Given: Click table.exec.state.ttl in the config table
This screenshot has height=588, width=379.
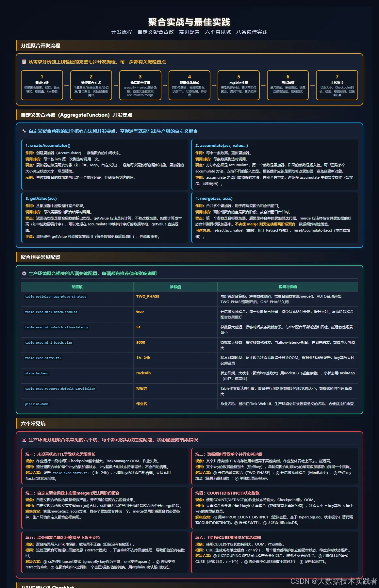Looking at the screenshot, I should [43, 358].
